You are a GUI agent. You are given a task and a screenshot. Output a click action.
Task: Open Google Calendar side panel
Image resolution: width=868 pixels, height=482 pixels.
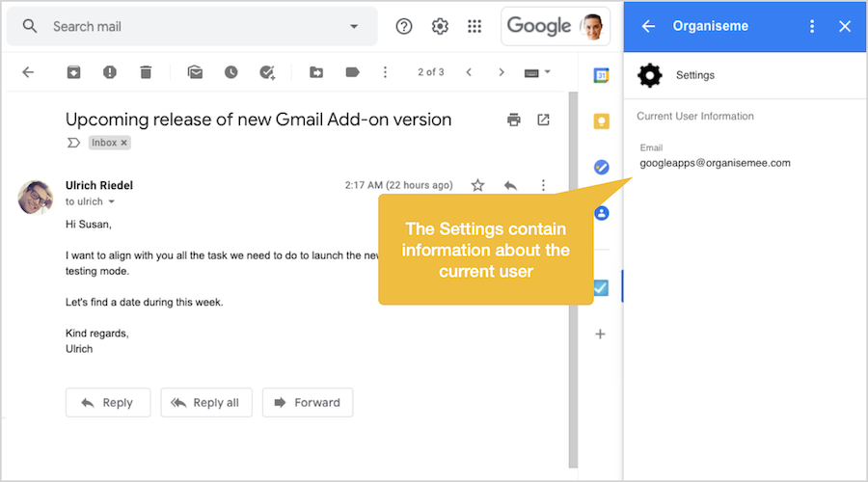[601, 75]
